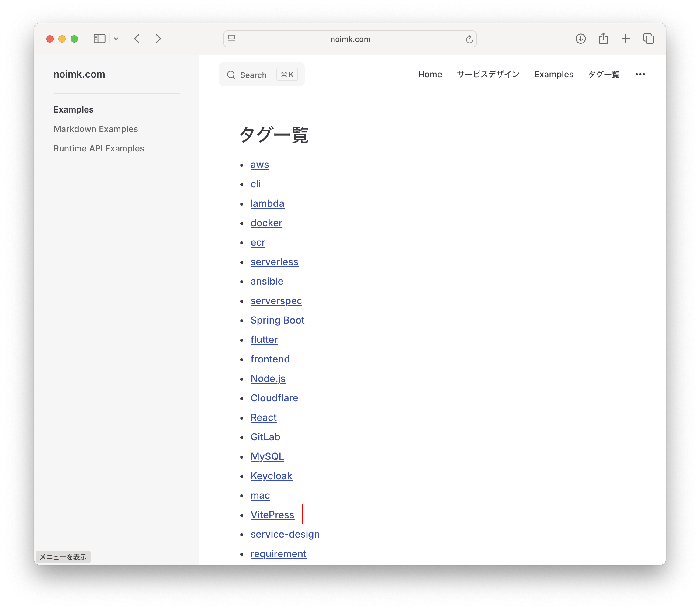Open sidebar options dropdown chevron
The width and height of the screenshot is (700, 610).
coord(116,39)
